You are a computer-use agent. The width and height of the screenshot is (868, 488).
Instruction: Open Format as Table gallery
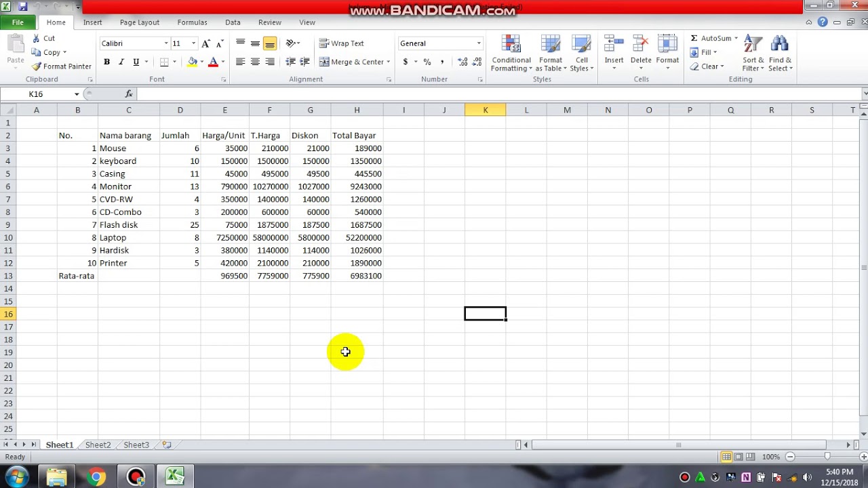tap(551, 54)
